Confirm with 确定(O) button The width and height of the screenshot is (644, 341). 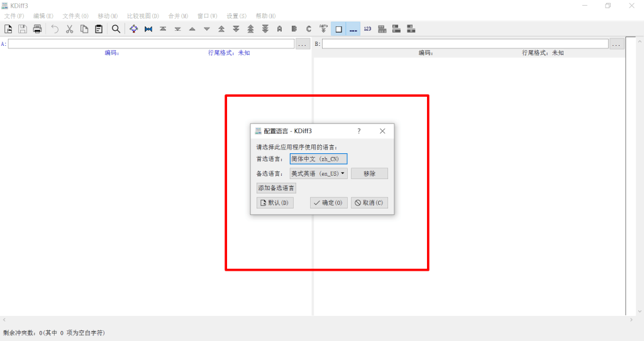328,203
